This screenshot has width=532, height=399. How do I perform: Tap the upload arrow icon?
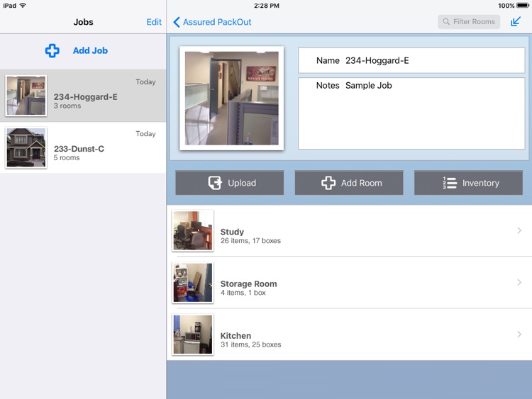215,183
